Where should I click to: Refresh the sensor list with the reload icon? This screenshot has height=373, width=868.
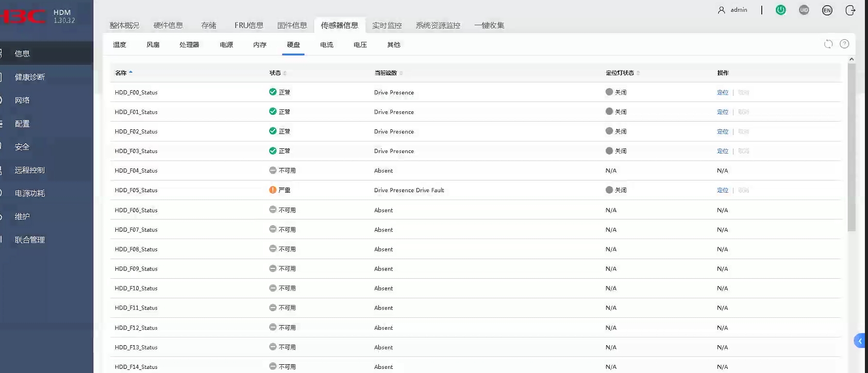[828, 44]
